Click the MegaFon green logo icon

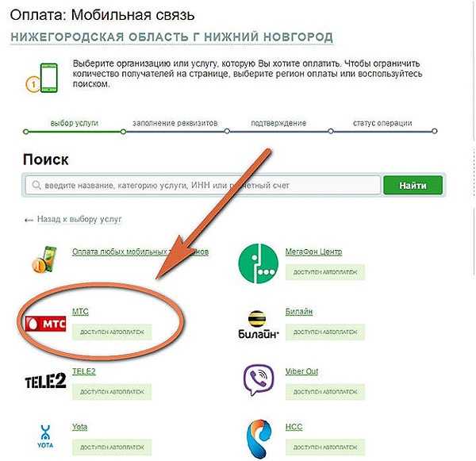click(258, 263)
